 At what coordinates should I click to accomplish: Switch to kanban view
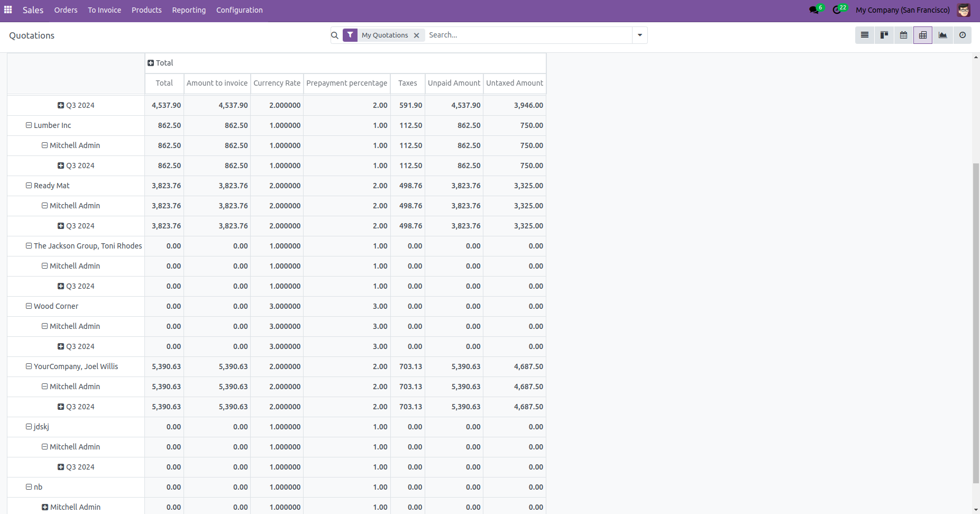click(x=884, y=35)
